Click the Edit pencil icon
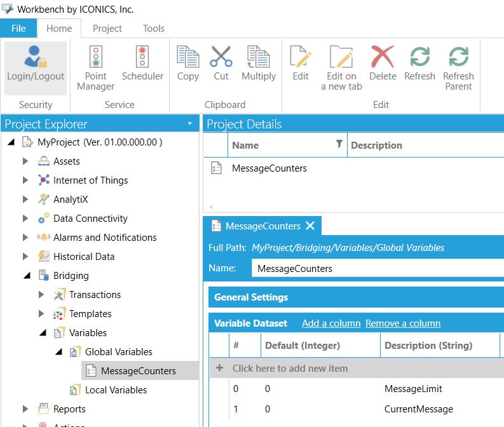 301,57
